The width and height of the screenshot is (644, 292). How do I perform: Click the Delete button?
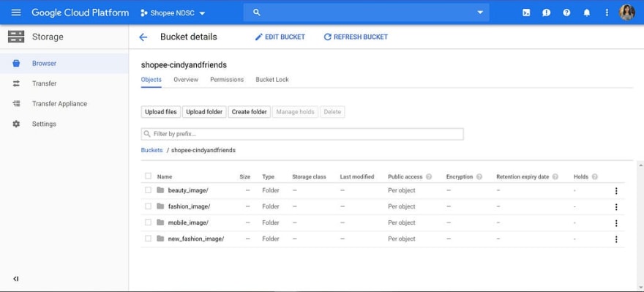332,112
